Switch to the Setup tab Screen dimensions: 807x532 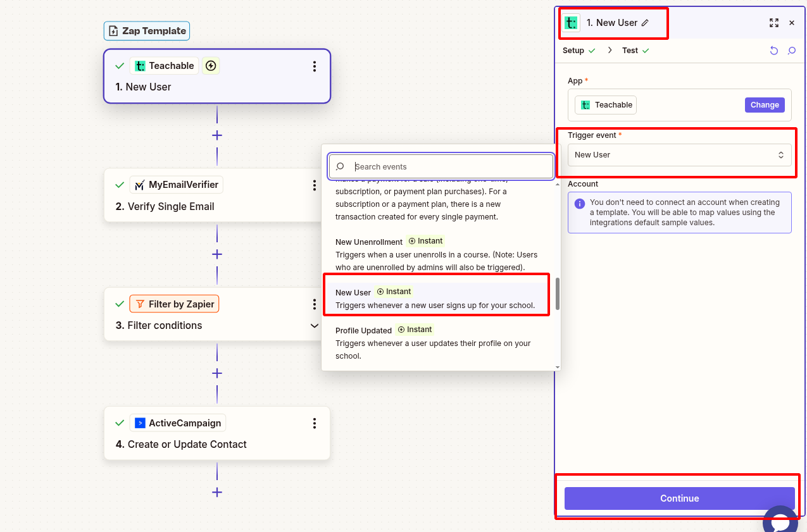(x=573, y=51)
